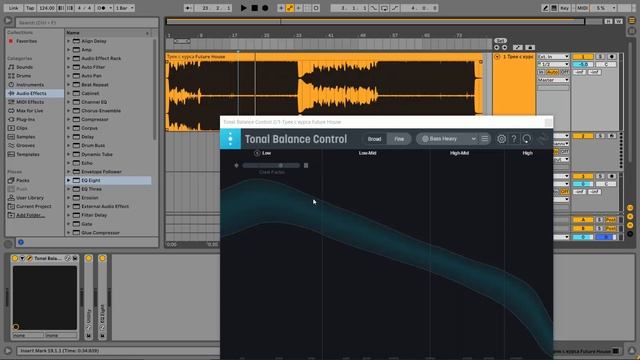Toggle Draw Mode pencil icon
This screenshot has height=360, width=640.
pos(545,8)
